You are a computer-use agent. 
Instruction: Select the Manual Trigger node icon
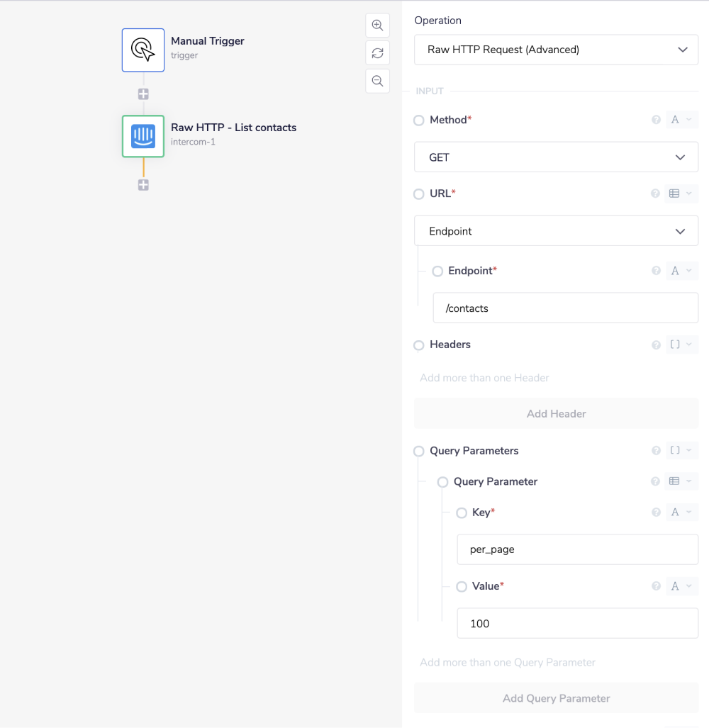click(x=143, y=50)
